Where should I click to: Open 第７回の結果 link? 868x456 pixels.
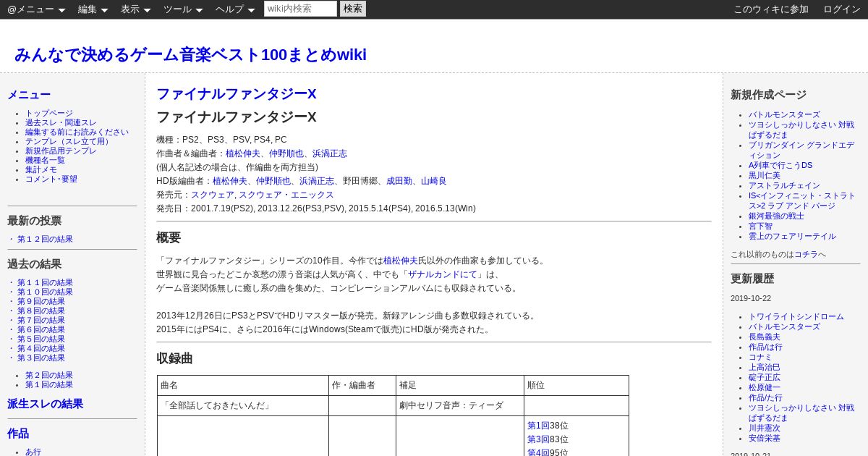41,321
